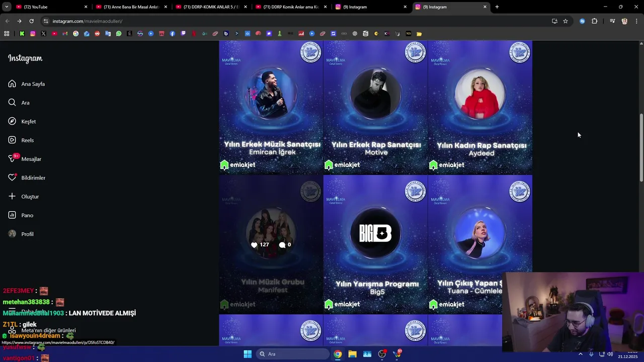The height and width of the screenshot is (362, 644).
Task: Open File Explorer from the taskbar
Action: click(x=352, y=354)
